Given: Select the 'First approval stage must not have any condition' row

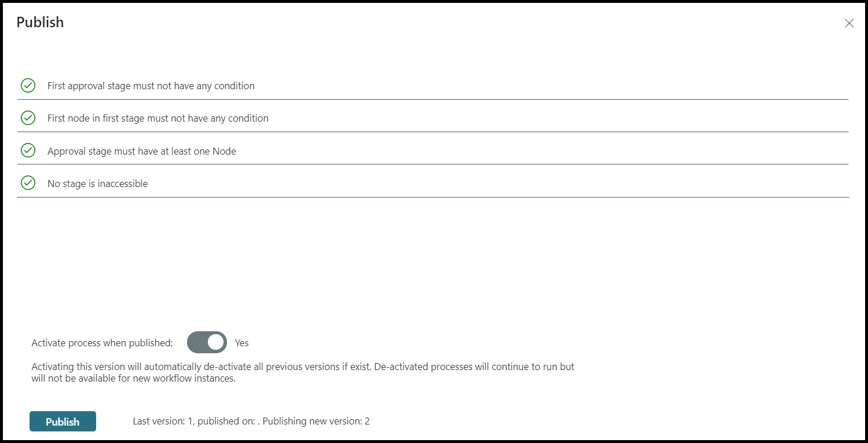Looking at the screenshot, I should click(433, 86).
